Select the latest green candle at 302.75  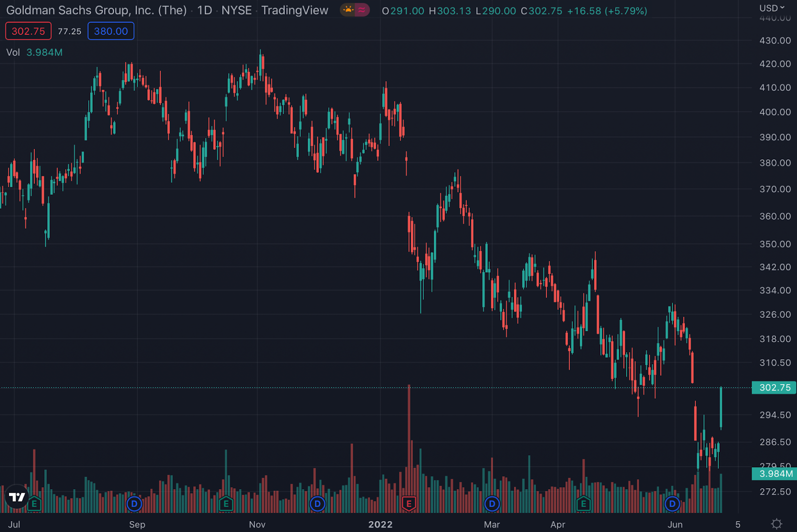721,407
